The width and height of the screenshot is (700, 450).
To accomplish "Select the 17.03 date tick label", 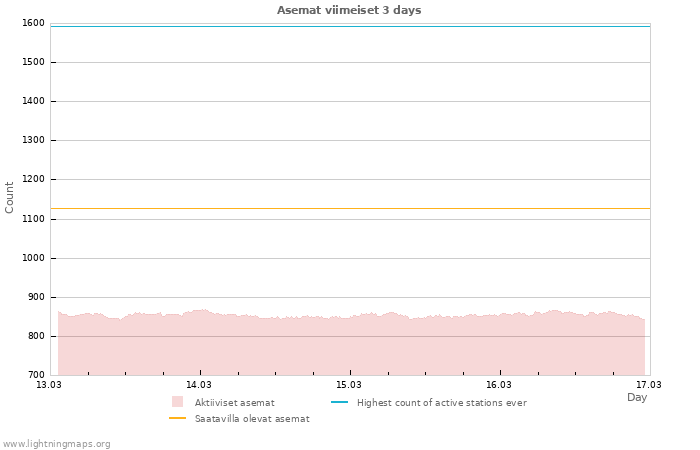I will coord(649,384).
